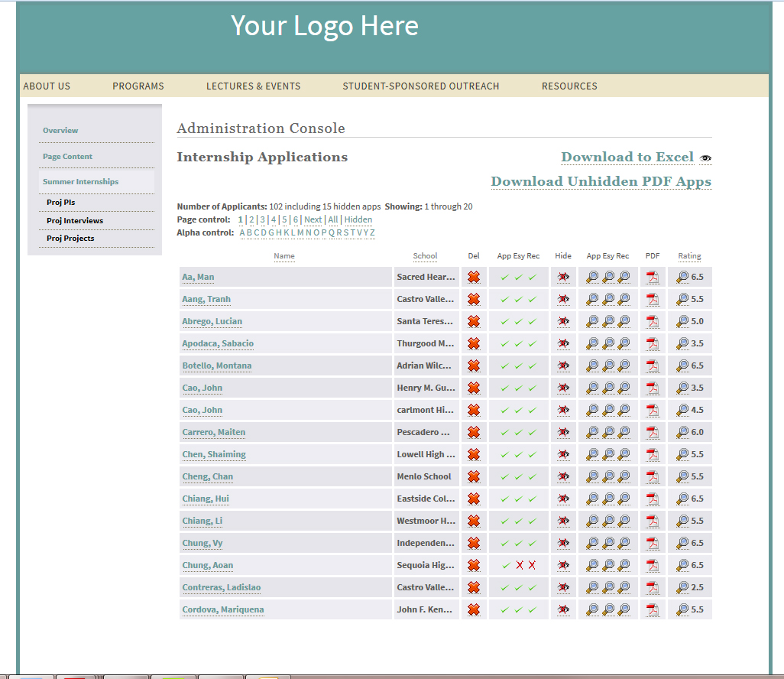Click eye icon beside Download to Excel

[x=705, y=158]
